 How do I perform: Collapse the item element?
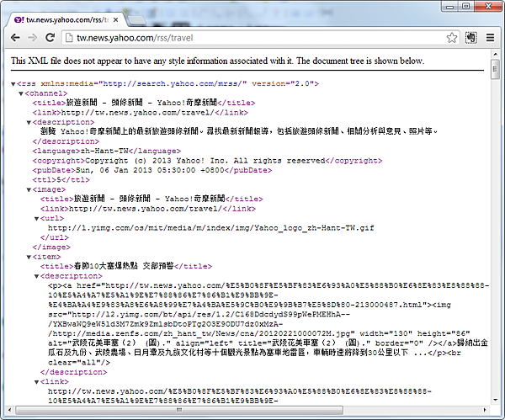pos(29,257)
